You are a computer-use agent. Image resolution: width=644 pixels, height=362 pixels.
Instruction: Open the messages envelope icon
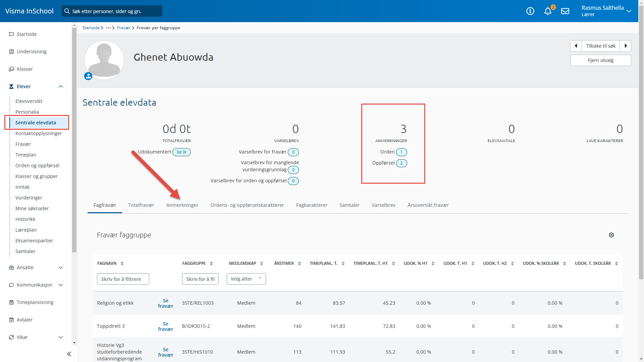565,11
